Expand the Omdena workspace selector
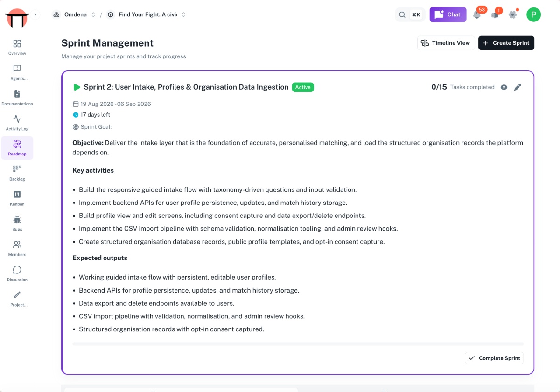Viewport: 560px width, 392px height. [x=74, y=14]
